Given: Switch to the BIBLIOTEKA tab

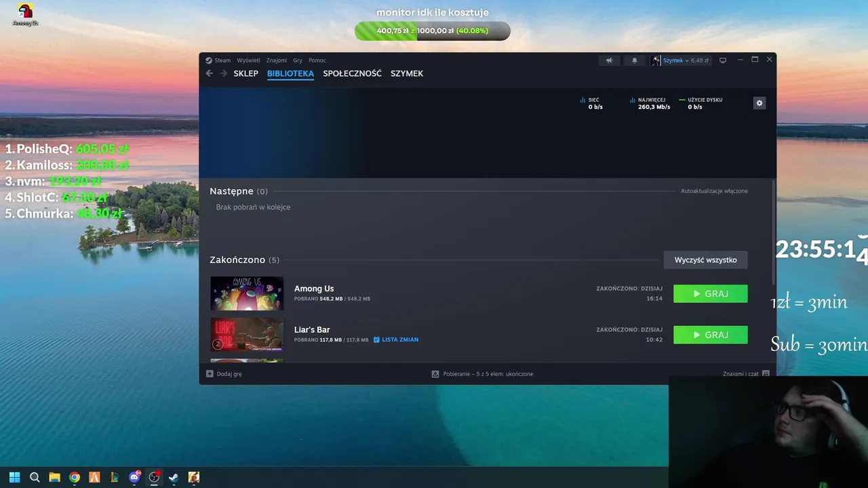Looking at the screenshot, I should (x=290, y=73).
